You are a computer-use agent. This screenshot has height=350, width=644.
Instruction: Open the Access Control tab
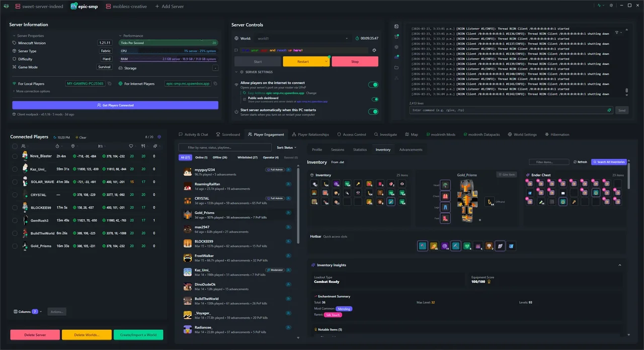click(352, 134)
